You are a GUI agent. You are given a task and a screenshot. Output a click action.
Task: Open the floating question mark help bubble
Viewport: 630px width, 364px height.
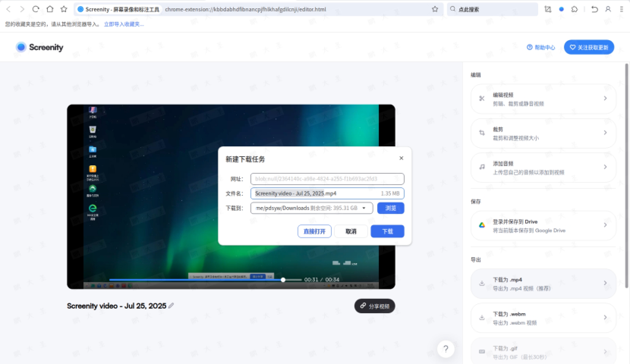(x=446, y=349)
